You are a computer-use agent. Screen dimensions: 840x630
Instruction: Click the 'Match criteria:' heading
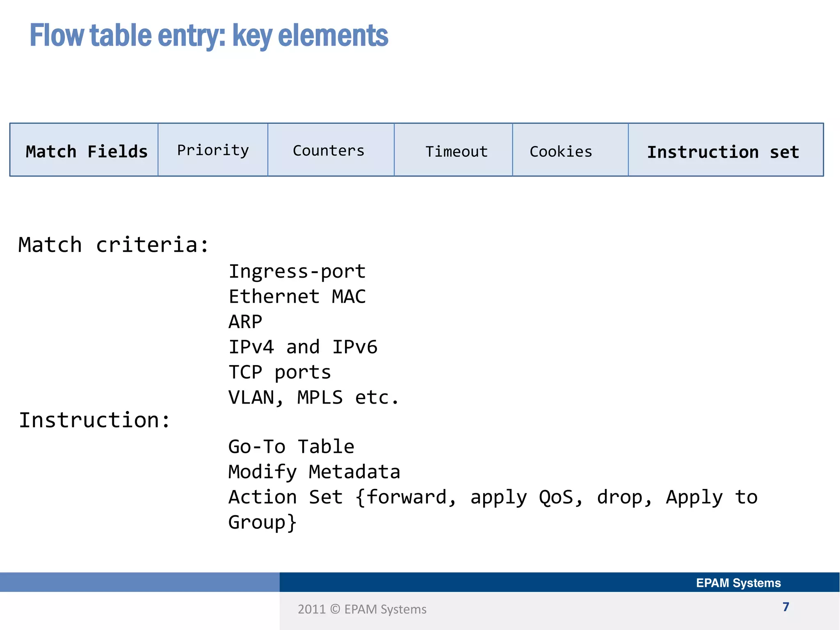[114, 245]
